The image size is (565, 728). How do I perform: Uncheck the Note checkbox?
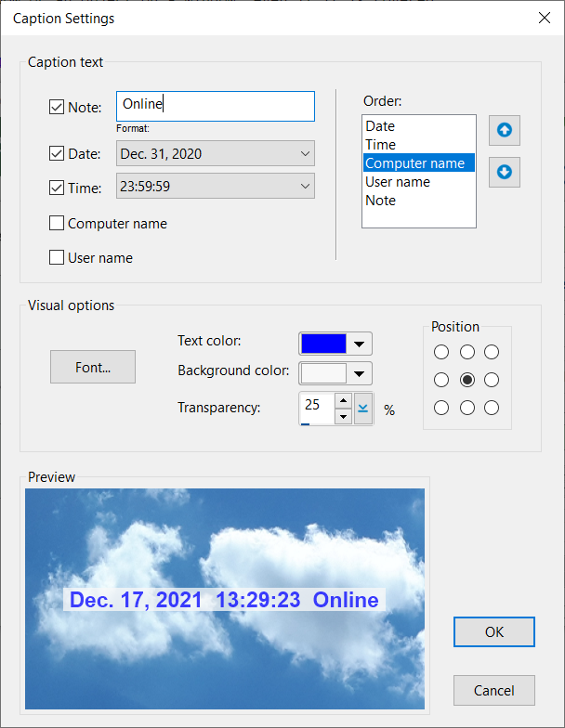pyautogui.click(x=57, y=107)
